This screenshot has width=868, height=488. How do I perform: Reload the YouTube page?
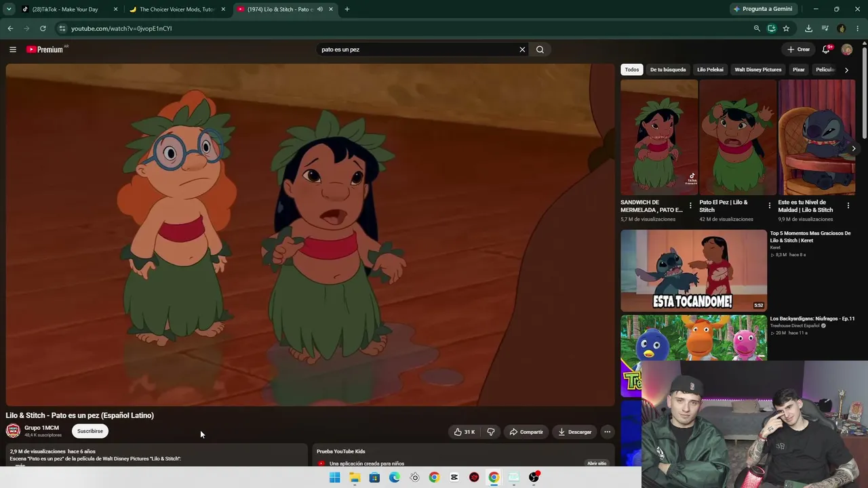click(x=43, y=28)
